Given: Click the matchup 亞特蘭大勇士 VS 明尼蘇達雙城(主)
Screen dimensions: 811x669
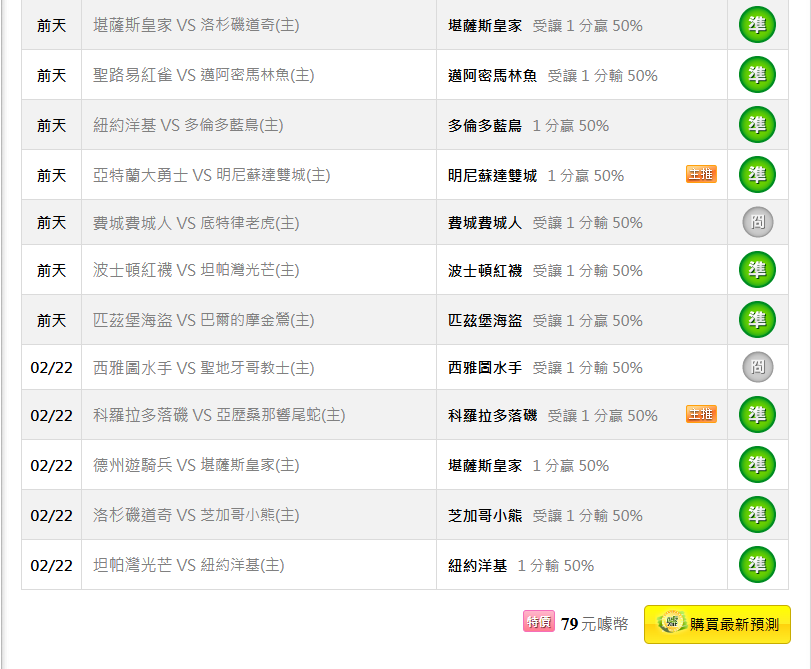Looking at the screenshot, I should click(212, 175).
